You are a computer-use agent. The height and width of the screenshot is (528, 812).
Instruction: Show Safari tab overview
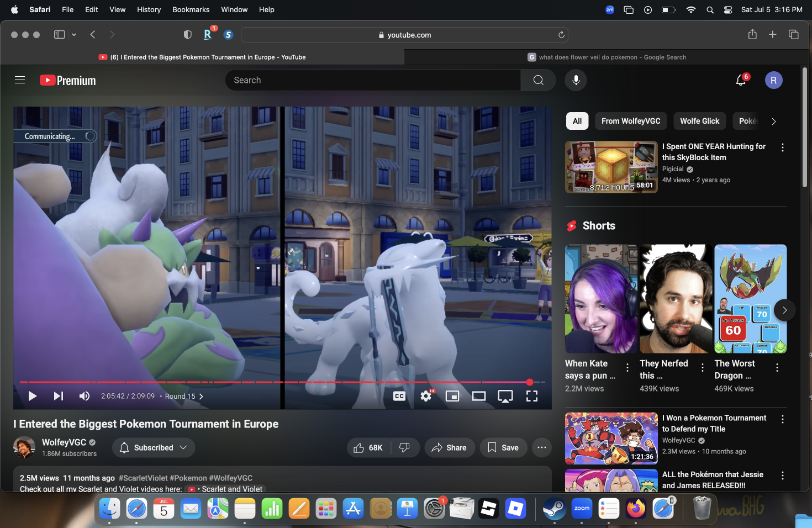794,35
